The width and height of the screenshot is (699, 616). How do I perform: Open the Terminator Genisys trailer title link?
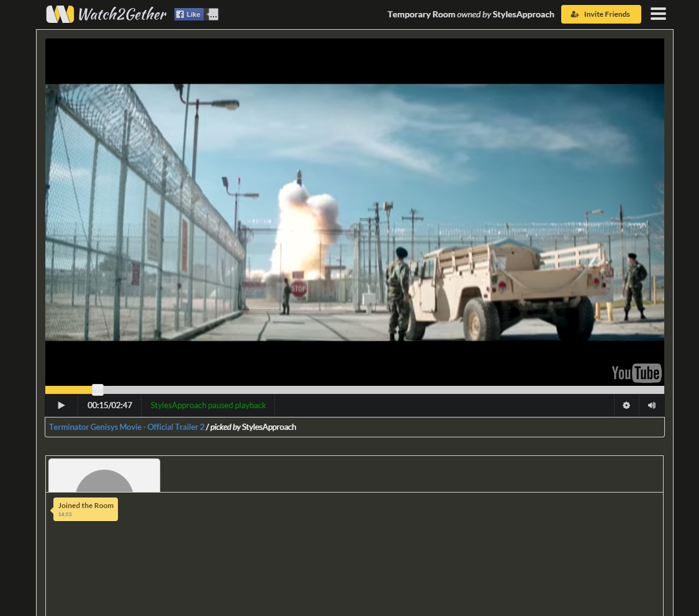[x=127, y=427]
